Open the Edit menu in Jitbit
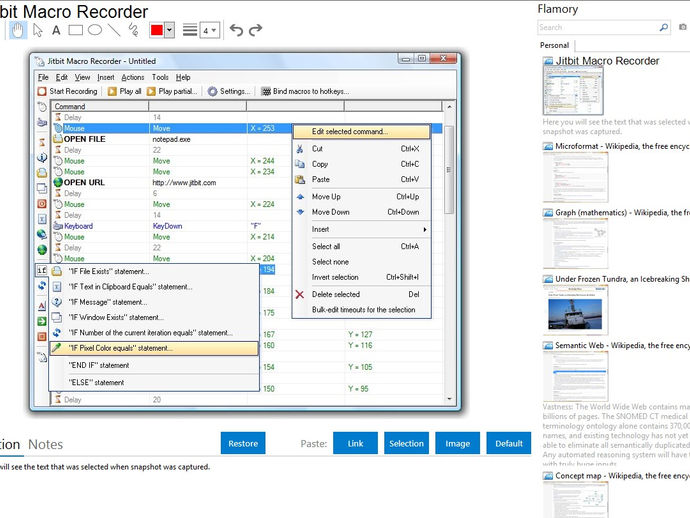The height and width of the screenshot is (518, 690). click(62, 77)
